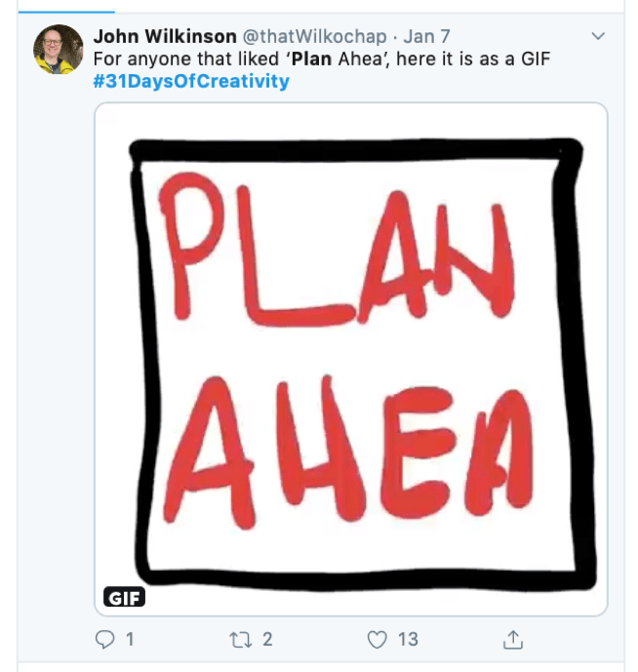Screen dimensions: 638x672
Task: Like the tweet with the heart icon
Action: tap(378, 640)
